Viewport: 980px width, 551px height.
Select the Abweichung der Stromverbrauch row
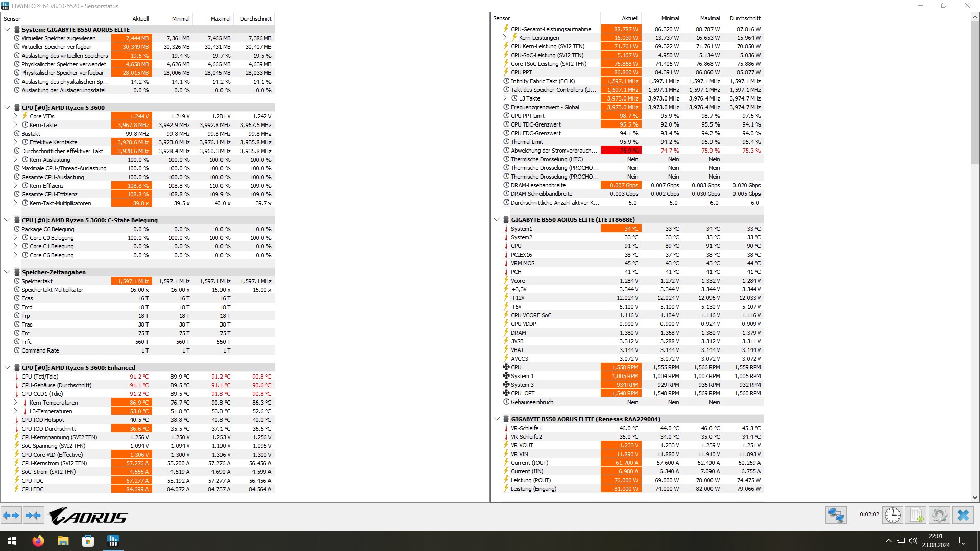point(554,151)
